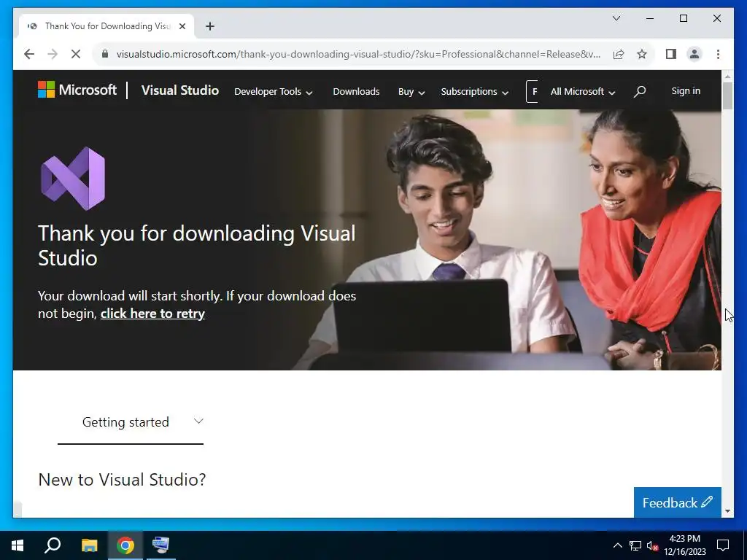Click the browser back arrow
The image size is (747, 560).
pyautogui.click(x=29, y=54)
